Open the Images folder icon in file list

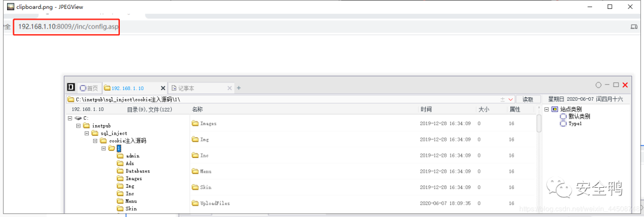[x=195, y=123]
